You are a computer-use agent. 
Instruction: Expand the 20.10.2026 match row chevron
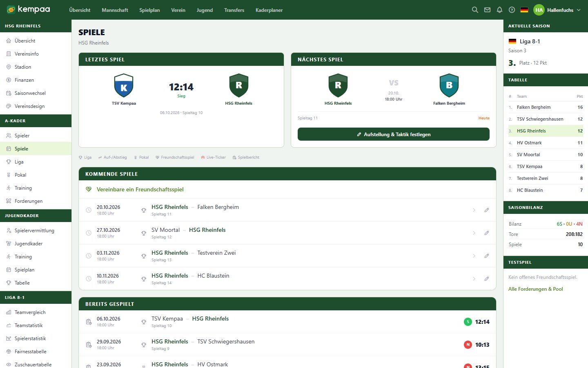(474, 210)
